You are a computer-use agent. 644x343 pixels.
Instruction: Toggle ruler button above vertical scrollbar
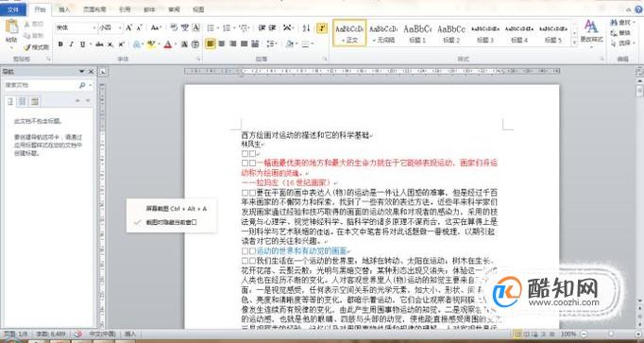click(639, 73)
